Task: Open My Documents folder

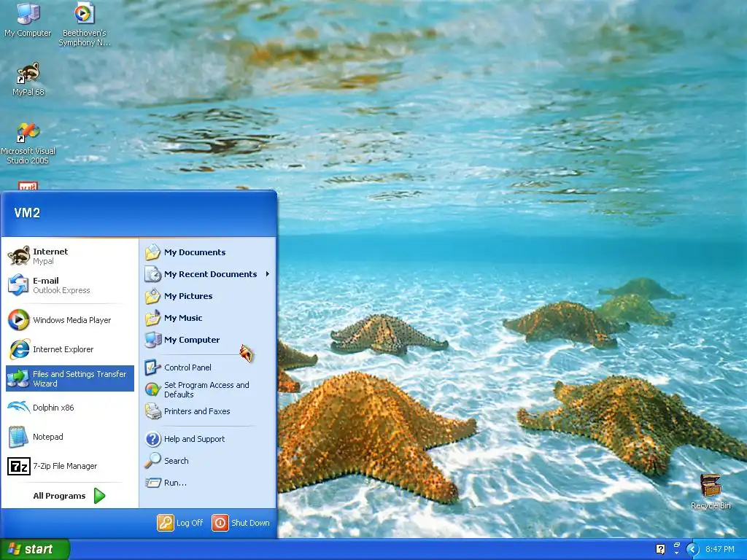Action: coord(207,252)
